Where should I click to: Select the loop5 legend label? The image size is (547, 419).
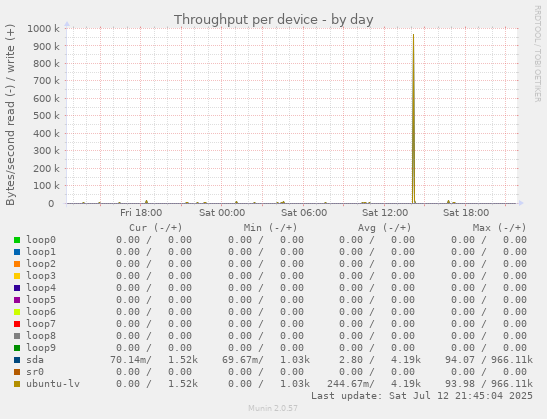(x=41, y=300)
